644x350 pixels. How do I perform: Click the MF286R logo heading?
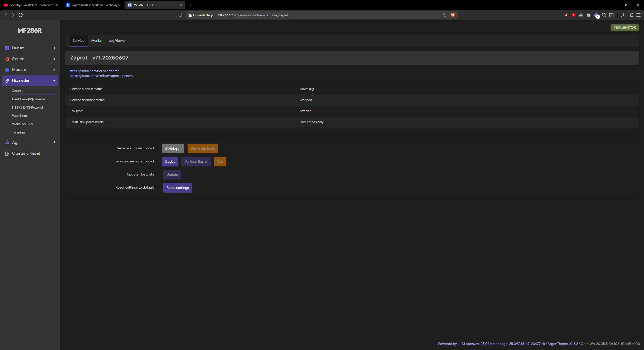coord(30,30)
